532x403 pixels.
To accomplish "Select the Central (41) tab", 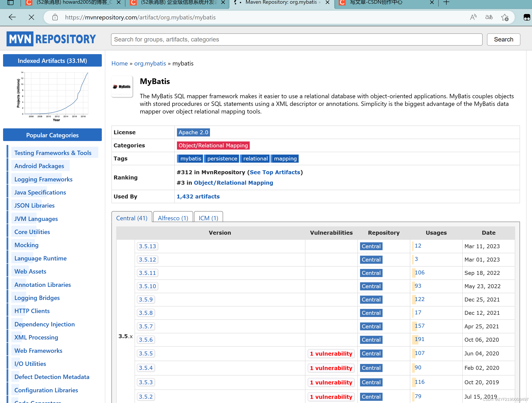I will coord(132,218).
